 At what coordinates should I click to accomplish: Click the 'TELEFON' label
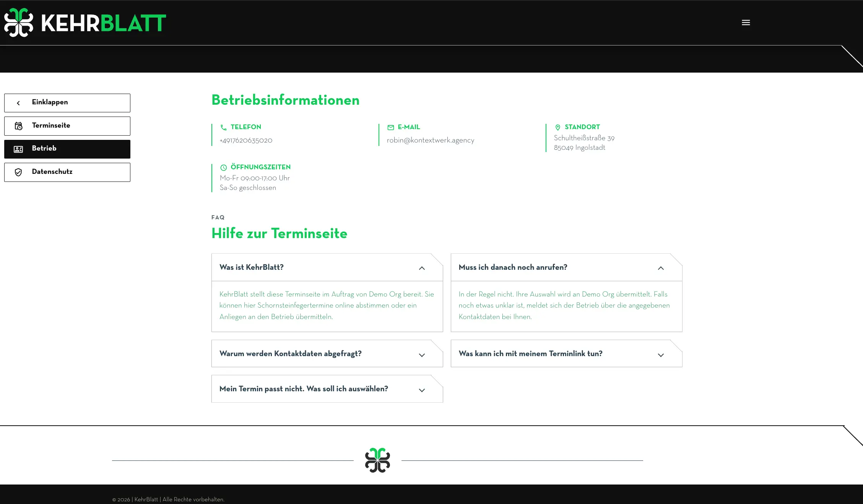click(x=246, y=127)
